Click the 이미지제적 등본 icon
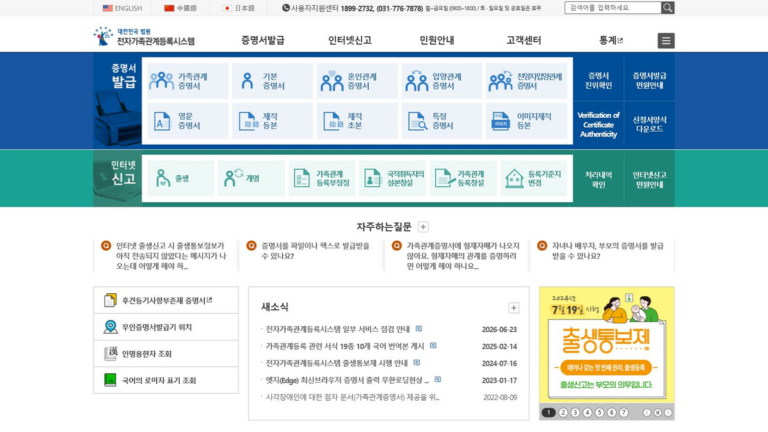 (x=500, y=121)
